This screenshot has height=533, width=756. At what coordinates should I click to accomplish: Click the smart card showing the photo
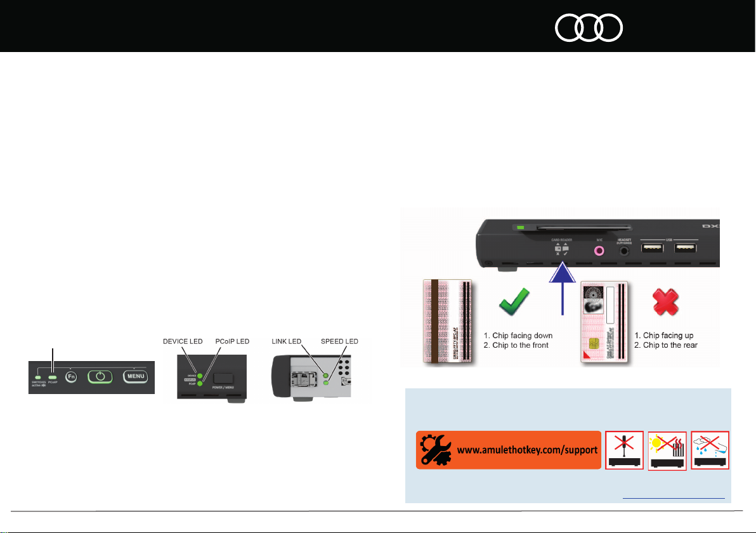coord(605,322)
